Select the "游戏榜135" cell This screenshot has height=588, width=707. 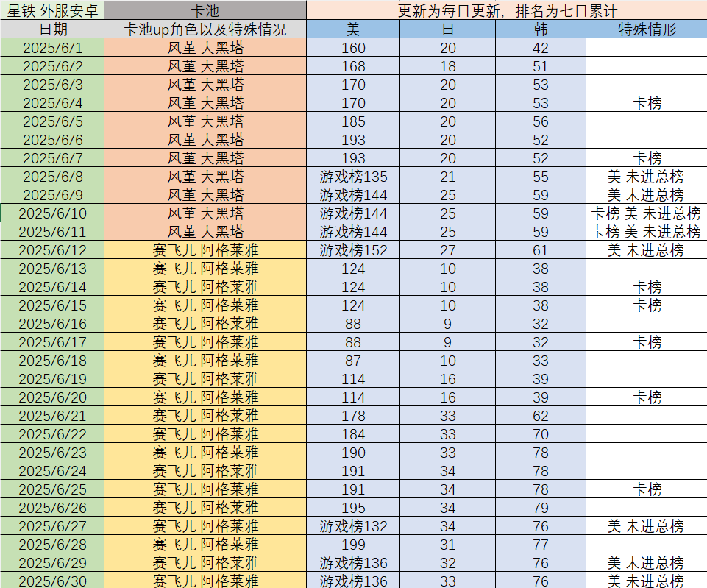(353, 177)
